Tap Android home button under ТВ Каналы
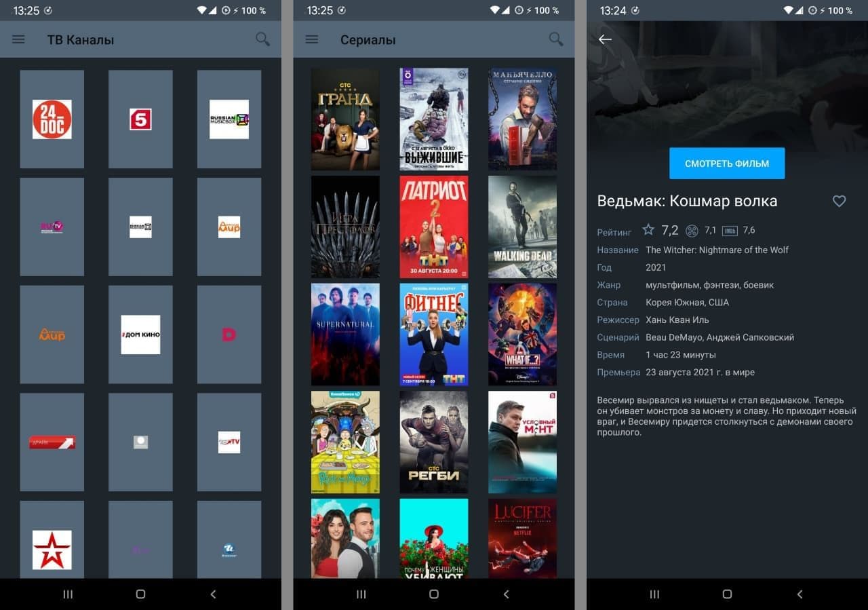The height and width of the screenshot is (610, 868). (x=140, y=594)
